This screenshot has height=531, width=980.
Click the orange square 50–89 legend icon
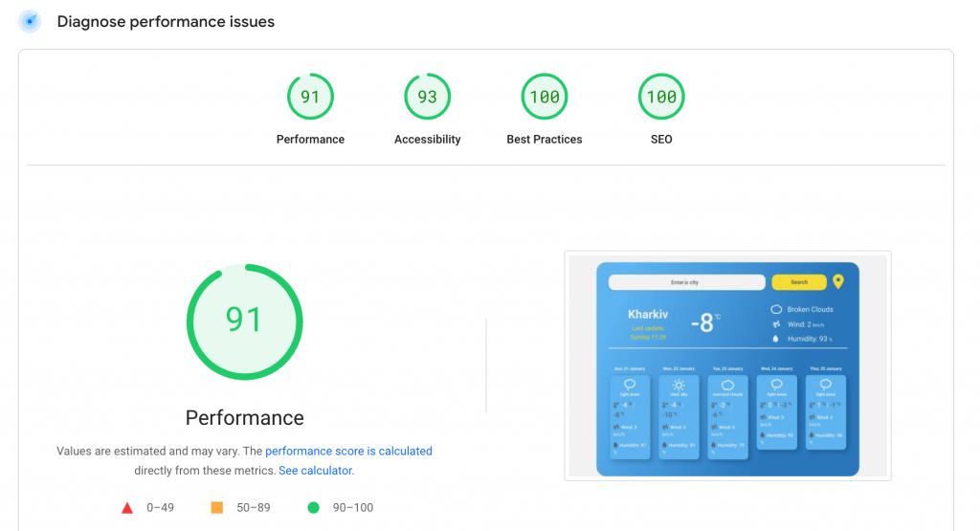click(x=216, y=508)
